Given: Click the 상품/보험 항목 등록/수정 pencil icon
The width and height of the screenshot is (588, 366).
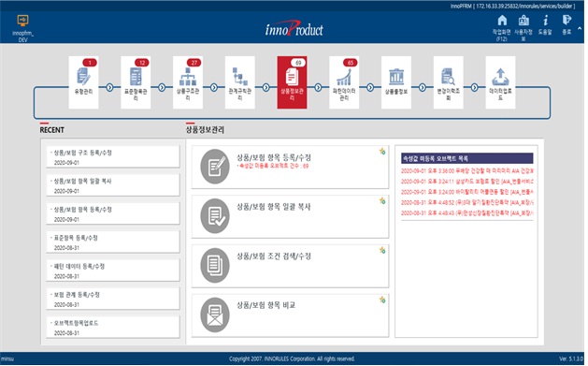Looking at the screenshot, I should [x=215, y=167].
